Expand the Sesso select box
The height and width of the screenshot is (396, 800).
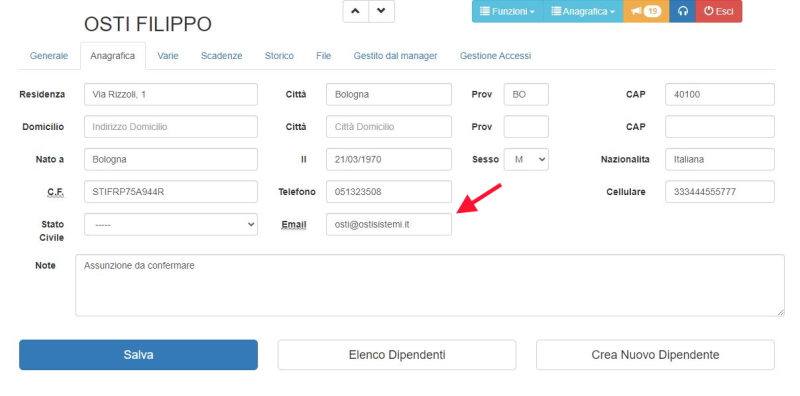tap(526, 159)
